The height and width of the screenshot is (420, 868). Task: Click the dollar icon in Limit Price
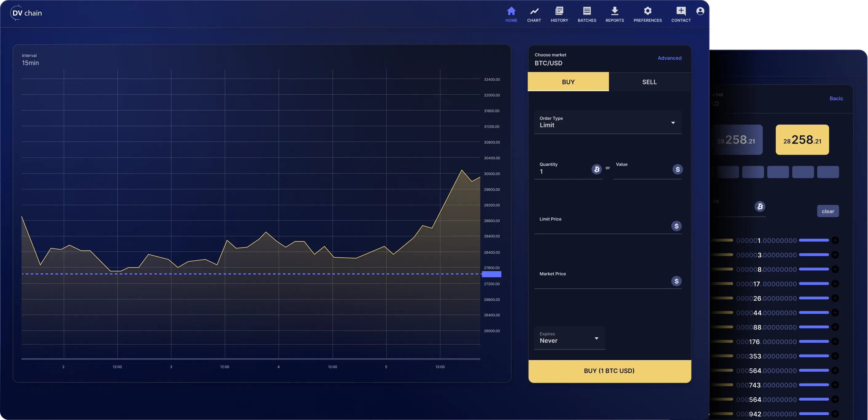click(676, 226)
